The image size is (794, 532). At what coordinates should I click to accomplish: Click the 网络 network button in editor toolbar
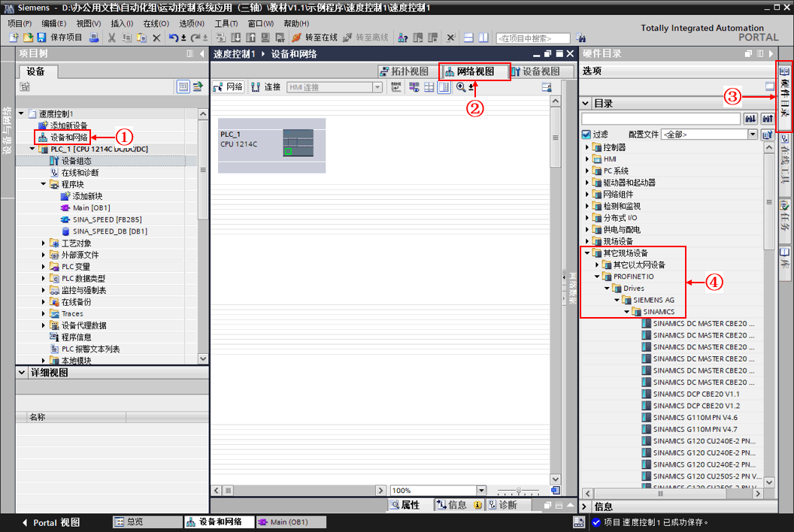228,87
